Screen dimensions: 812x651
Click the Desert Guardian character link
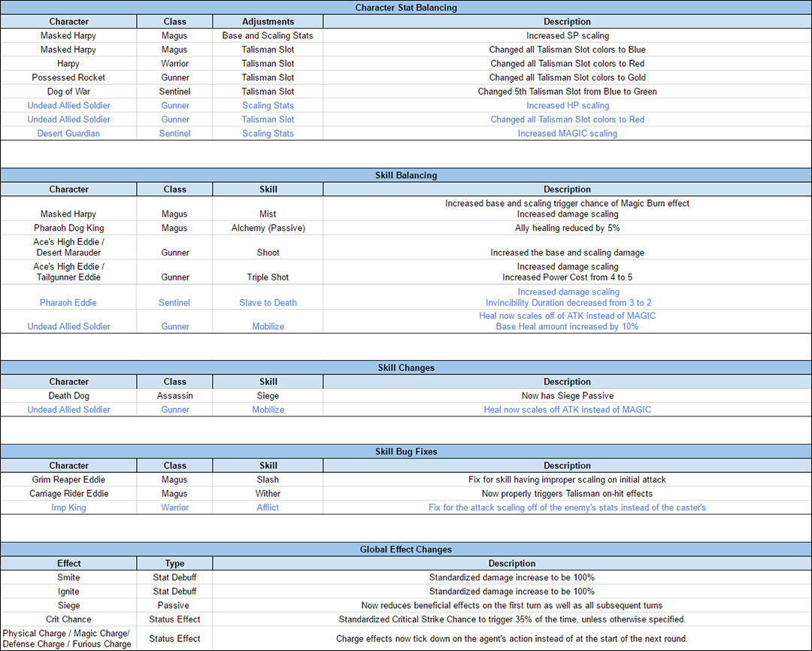pos(68,134)
